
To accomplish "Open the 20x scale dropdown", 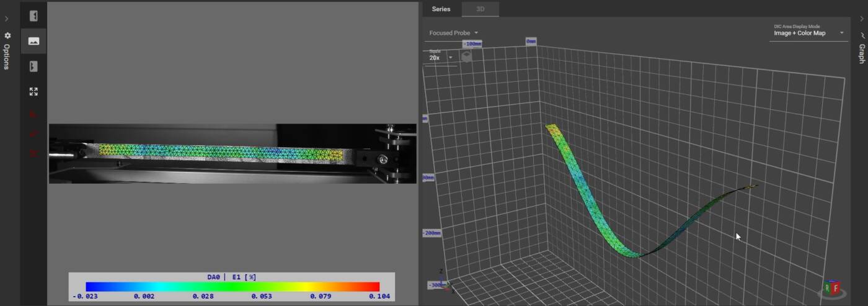I will [441, 58].
